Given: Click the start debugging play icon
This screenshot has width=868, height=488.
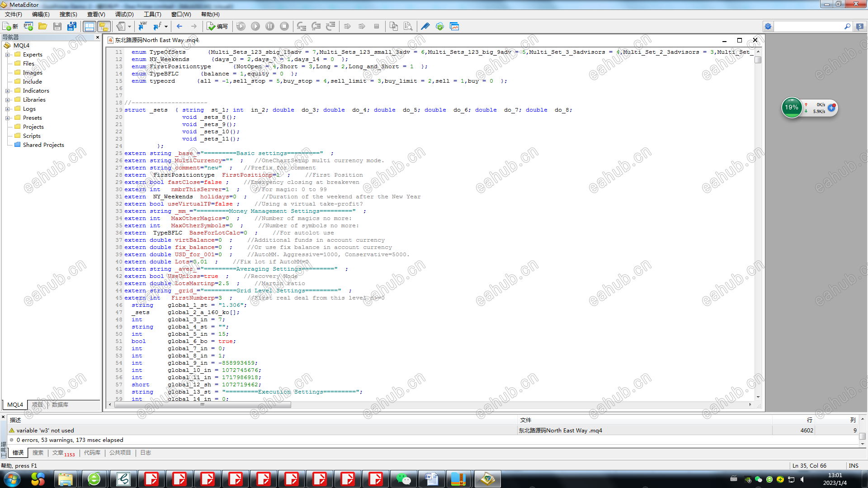Looking at the screenshot, I should coord(255,26).
